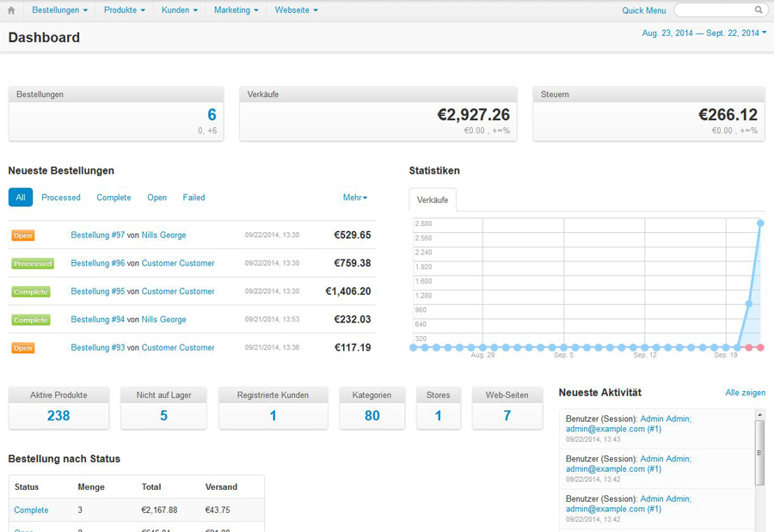Image resolution: width=774 pixels, height=532 pixels.
Task: Show only Open orders tab
Action: pos(157,198)
